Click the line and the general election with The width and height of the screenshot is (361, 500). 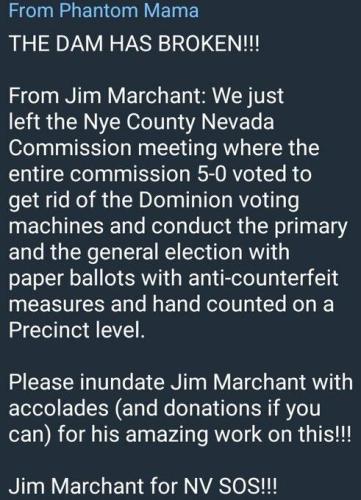pos(149,252)
